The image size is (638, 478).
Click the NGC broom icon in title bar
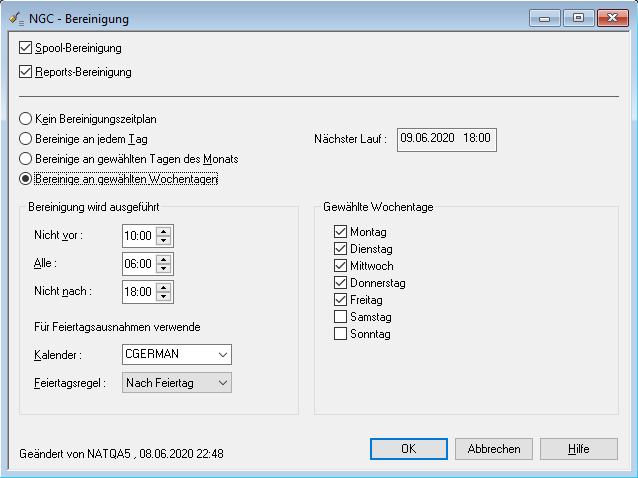coord(16,19)
